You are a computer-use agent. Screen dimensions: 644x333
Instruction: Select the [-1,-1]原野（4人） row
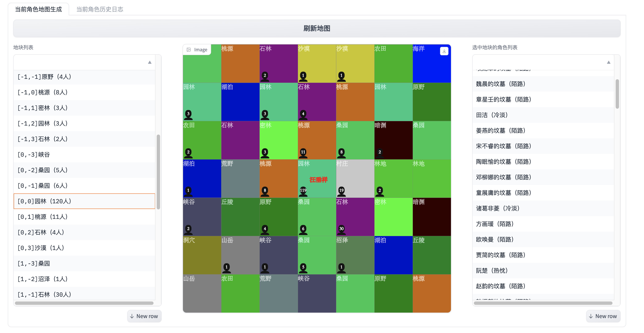[84, 77]
